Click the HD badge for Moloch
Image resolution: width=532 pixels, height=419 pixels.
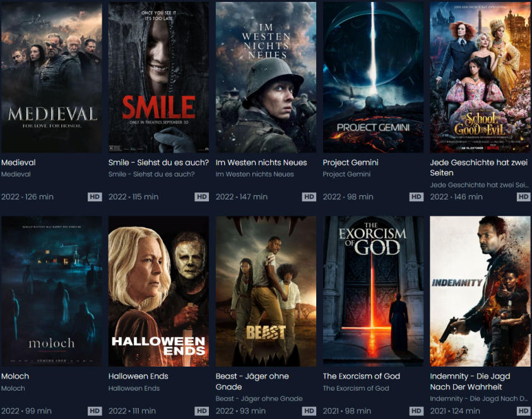[x=95, y=411]
